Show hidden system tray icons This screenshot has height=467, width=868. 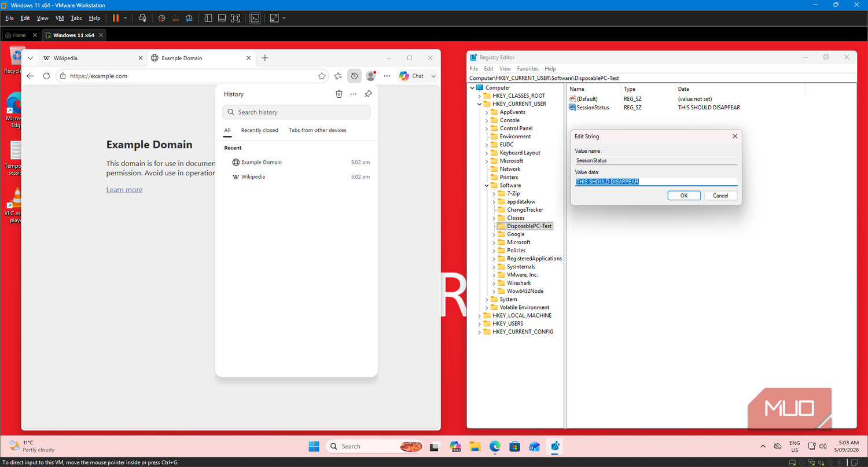click(x=763, y=446)
